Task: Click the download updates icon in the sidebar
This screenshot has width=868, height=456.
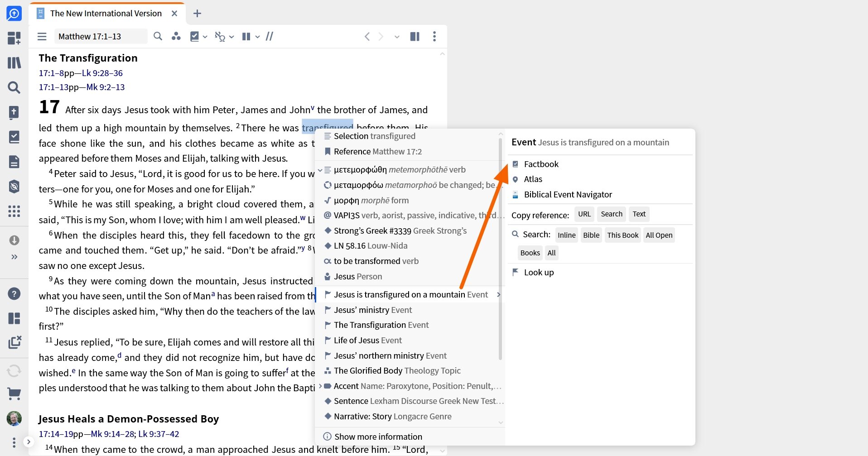Action: coord(14,240)
